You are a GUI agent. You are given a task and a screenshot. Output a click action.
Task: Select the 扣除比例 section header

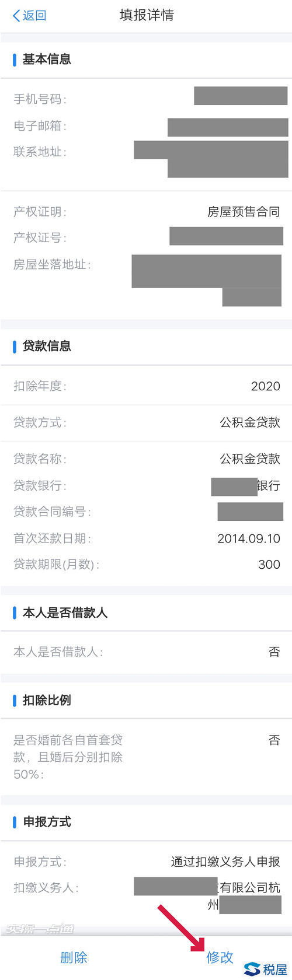pos(47,700)
